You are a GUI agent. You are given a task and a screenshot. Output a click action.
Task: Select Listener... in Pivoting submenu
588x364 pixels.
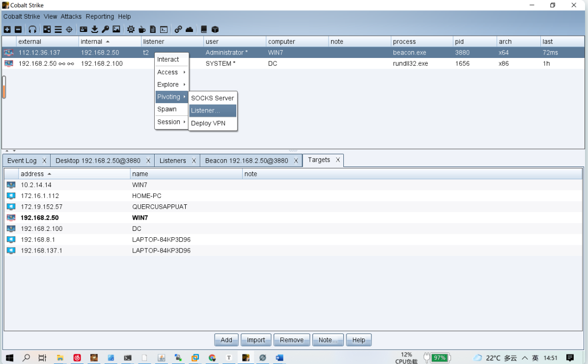[x=213, y=111]
